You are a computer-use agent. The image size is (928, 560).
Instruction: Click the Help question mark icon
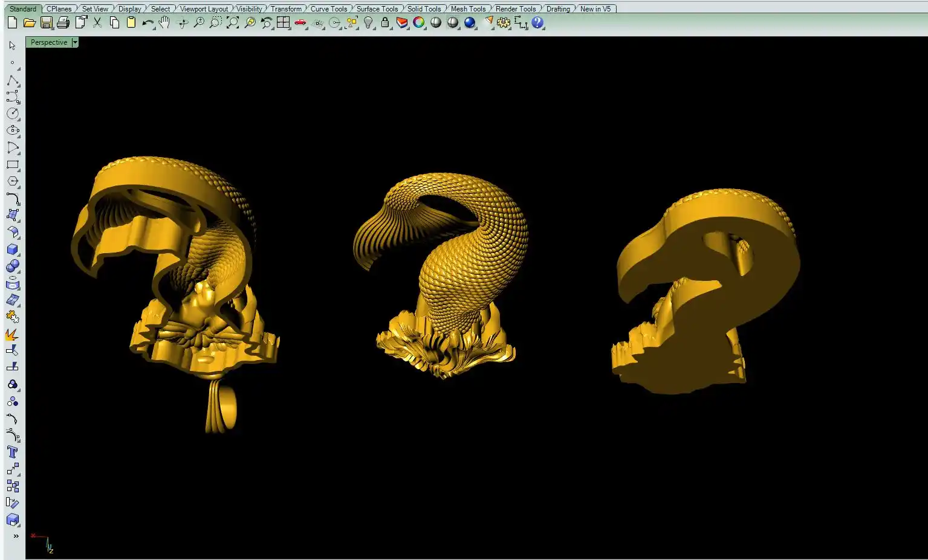[537, 23]
